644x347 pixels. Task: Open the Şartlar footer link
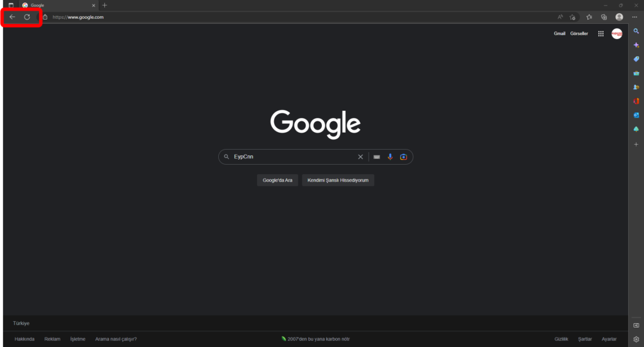click(x=585, y=339)
